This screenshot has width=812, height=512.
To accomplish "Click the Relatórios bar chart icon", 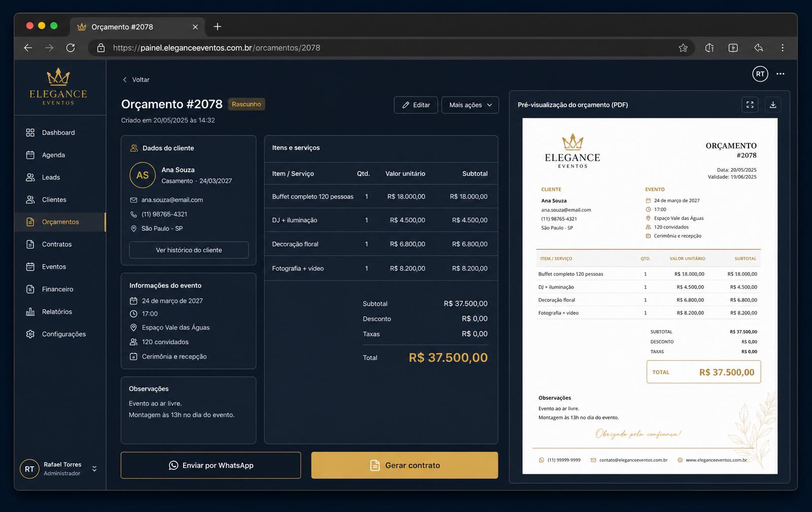I will coord(30,311).
